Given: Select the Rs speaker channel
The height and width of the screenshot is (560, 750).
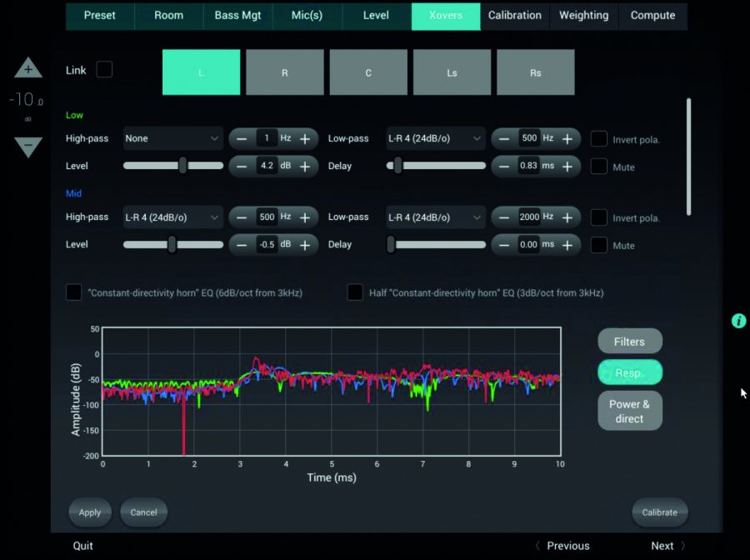Looking at the screenshot, I should (x=535, y=72).
